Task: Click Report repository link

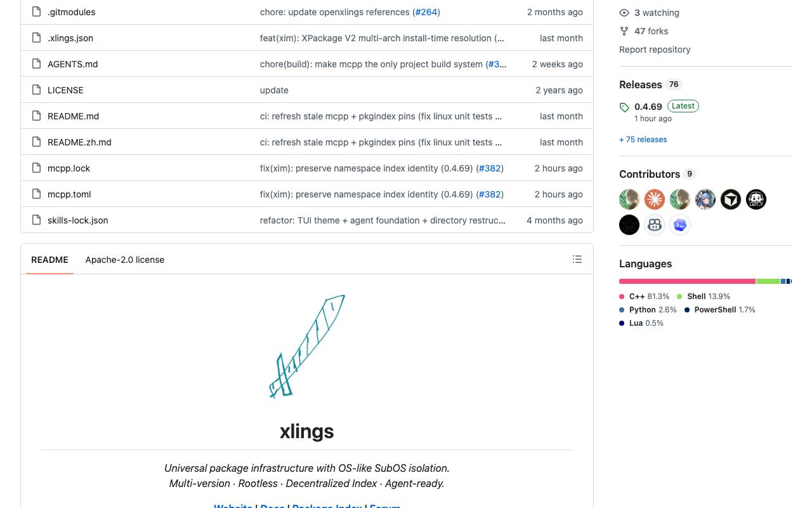Action: pos(655,50)
